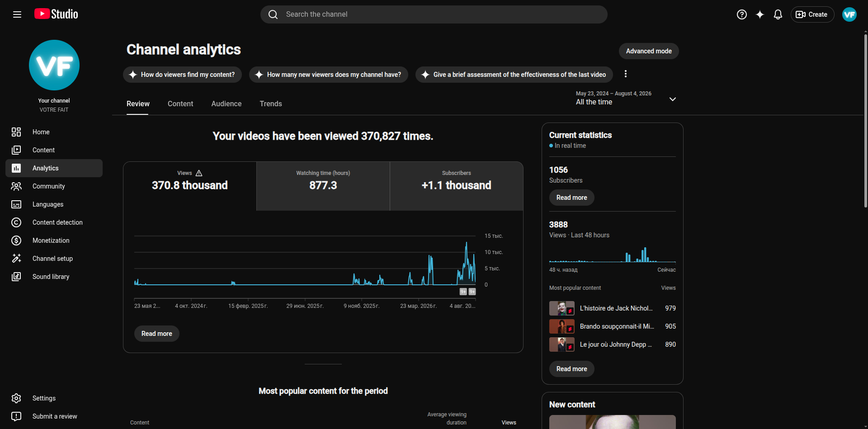Ask 'How many new viewers' question chip
This screenshot has width=868, height=429.
point(329,75)
